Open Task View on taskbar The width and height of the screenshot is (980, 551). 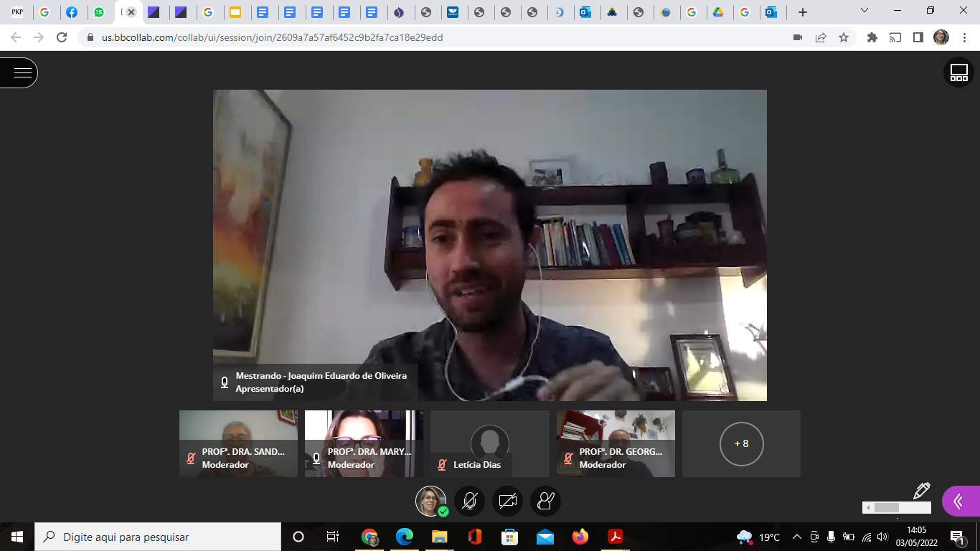[333, 537]
